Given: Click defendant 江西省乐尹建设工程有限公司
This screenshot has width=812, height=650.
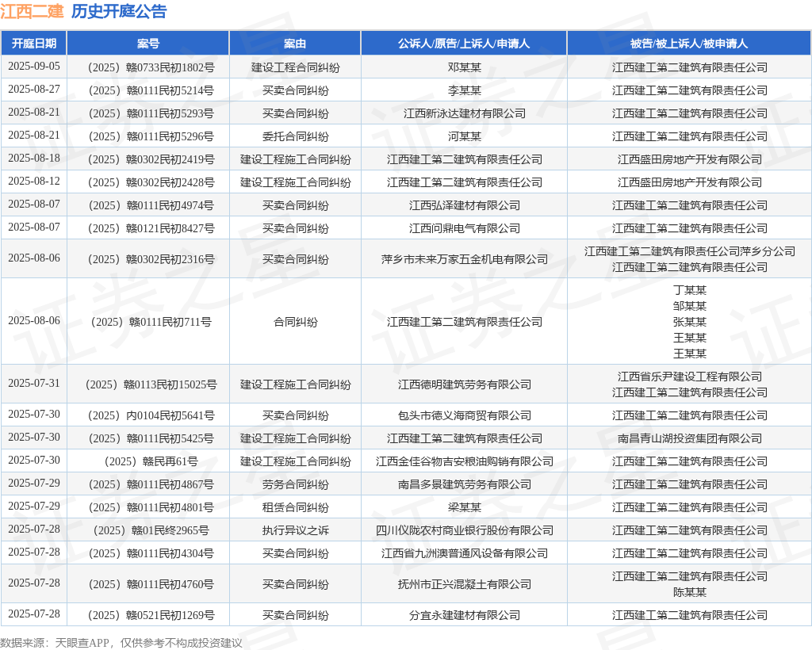Looking at the screenshot, I should [x=690, y=377].
